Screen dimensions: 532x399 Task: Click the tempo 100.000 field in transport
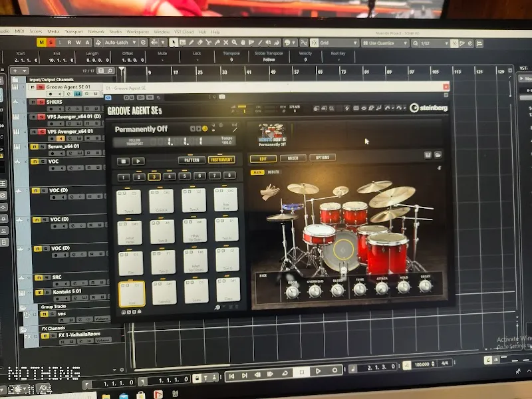(x=422, y=364)
